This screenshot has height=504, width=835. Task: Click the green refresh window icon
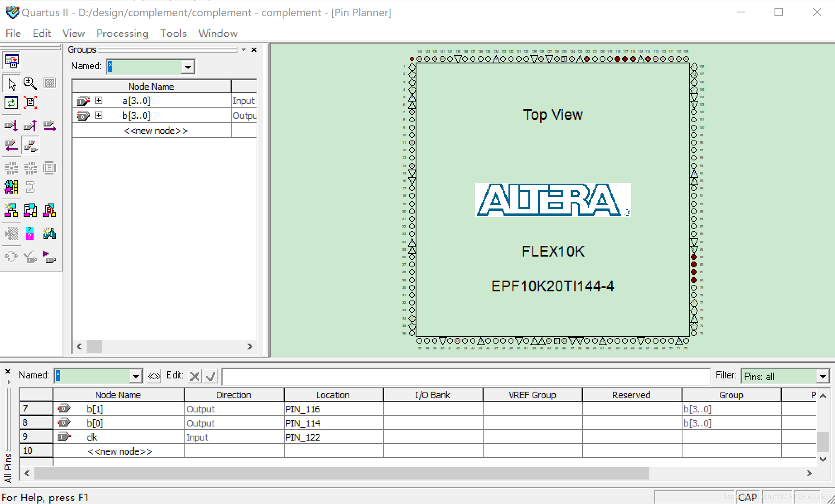pyautogui.click(x=12, y=102)
